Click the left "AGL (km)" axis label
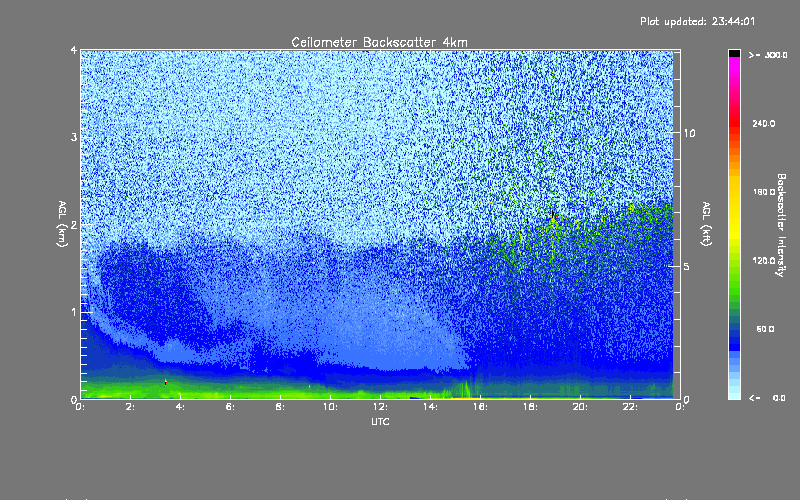Screen dimensions: 800x500 pos(63,224)
